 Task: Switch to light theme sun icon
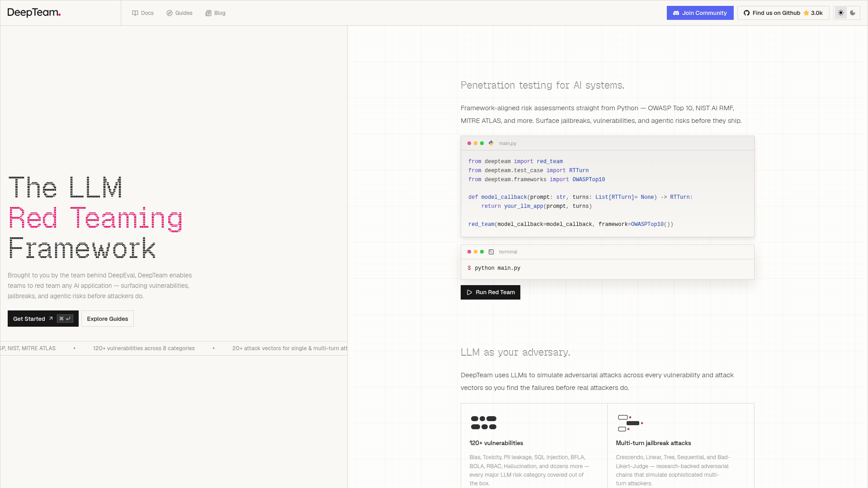pos(840,13)
